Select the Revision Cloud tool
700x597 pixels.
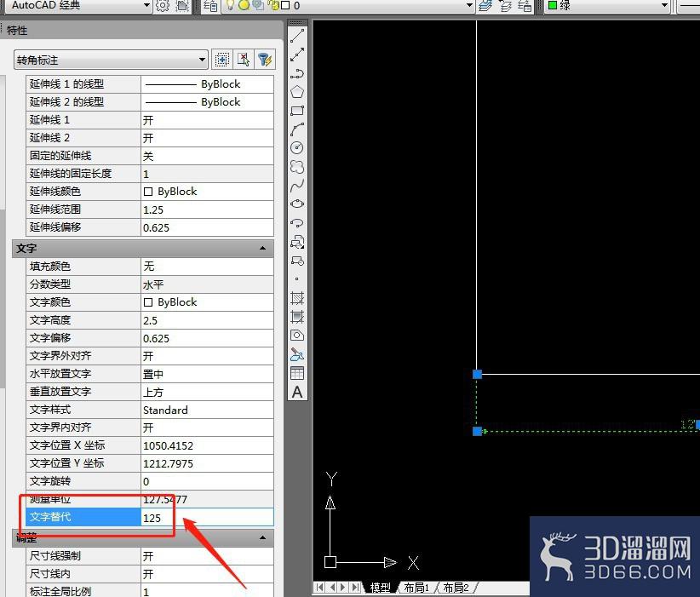click(x=297, y=167)
